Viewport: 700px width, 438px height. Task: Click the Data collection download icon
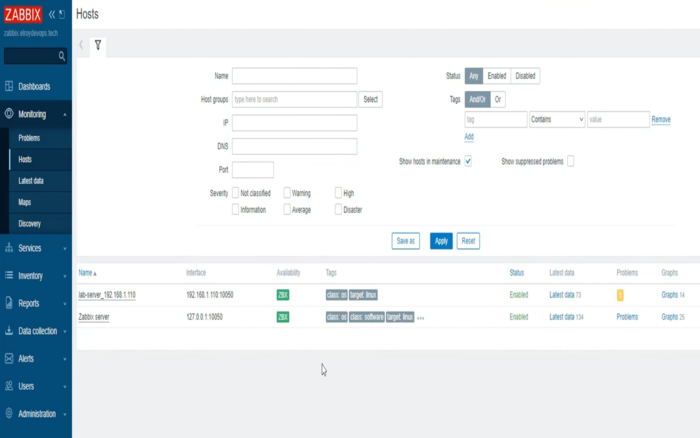click(9, 330)
